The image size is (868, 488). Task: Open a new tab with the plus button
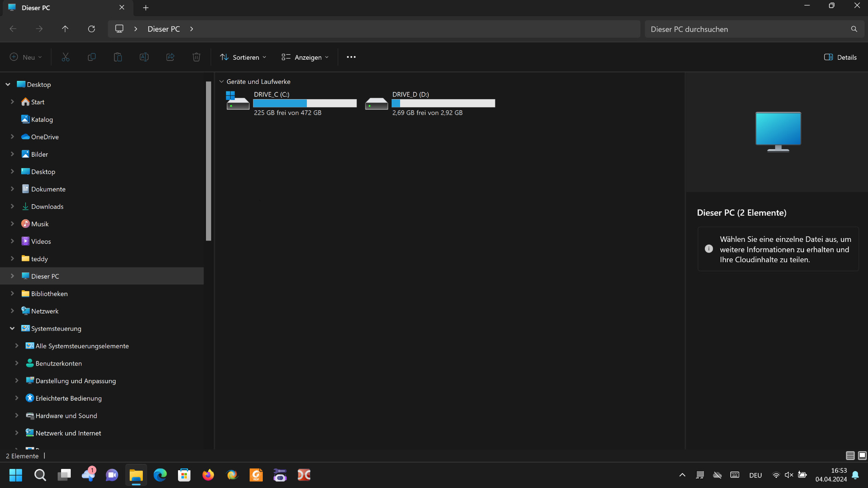point(146,8)
